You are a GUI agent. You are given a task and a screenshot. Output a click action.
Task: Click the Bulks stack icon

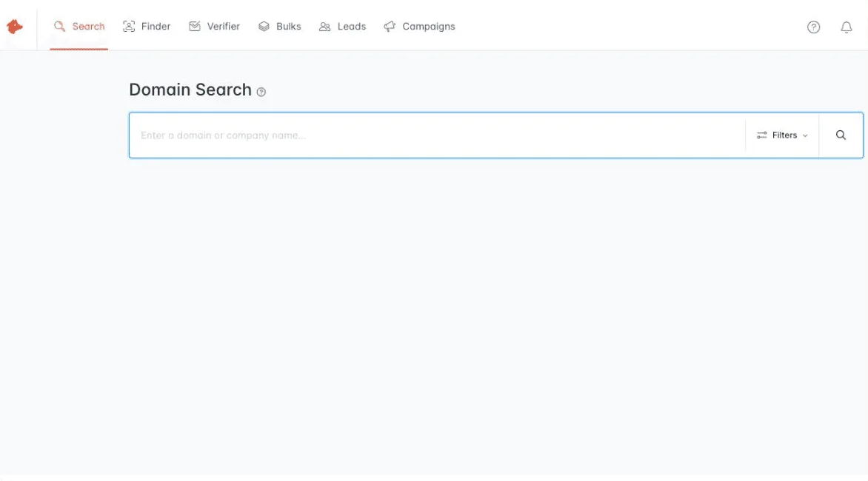(264, 26)
